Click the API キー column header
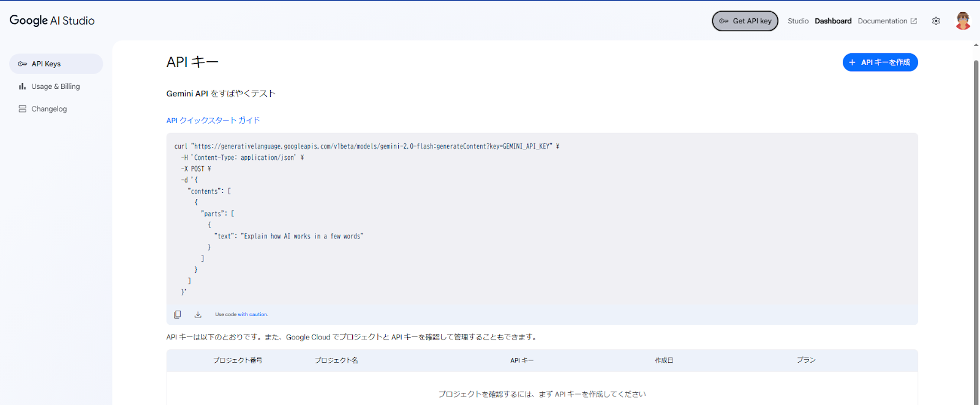Screen dimensions: 980x405 point(522,360)
